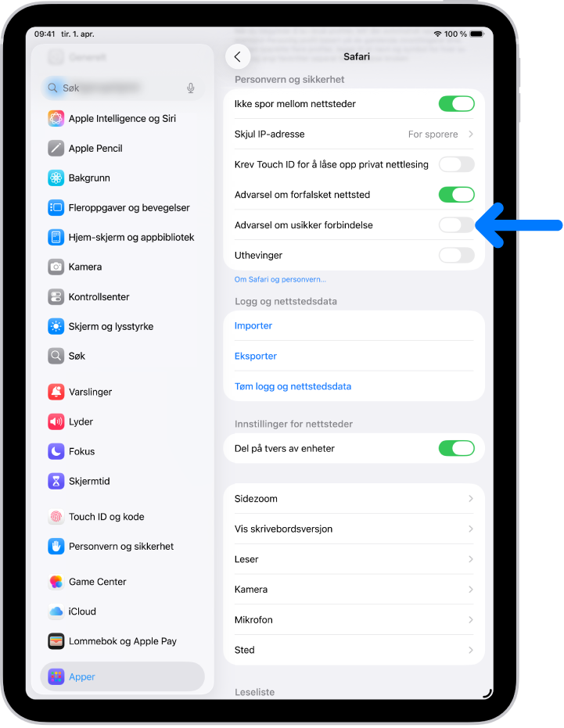Viewport: 564px width, 728px height.
Task: Expand the Sidezoom settings row
Action: click(354, 499)
